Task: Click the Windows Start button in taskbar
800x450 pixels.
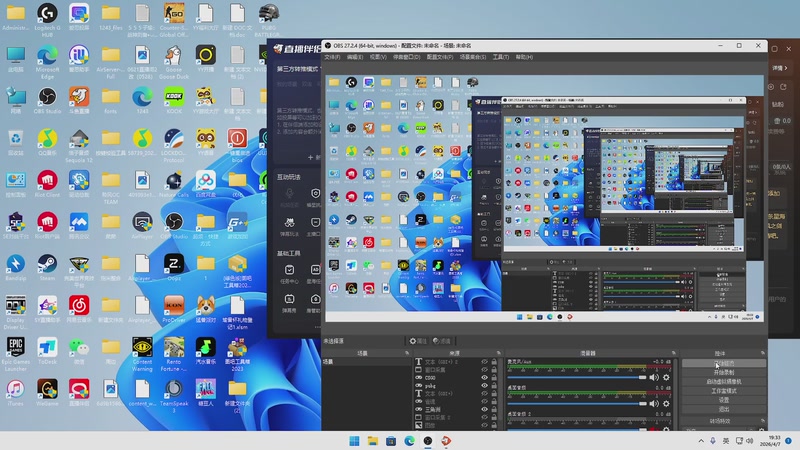Action: [x=355, y=440]
